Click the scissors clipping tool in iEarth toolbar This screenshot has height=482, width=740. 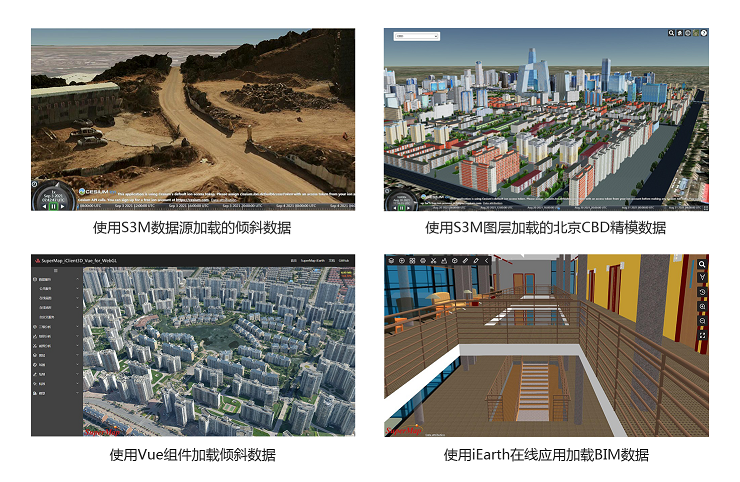tap(433, 261)
